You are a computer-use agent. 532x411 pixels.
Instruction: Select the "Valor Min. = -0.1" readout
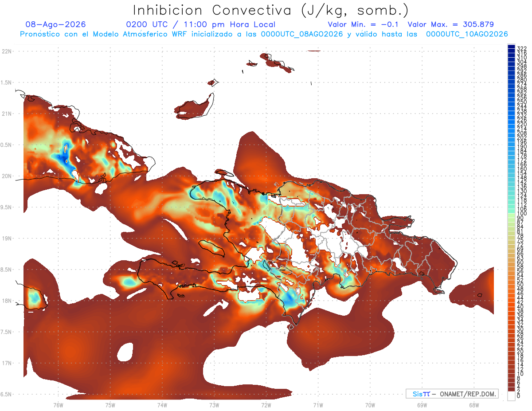[364, 24]
